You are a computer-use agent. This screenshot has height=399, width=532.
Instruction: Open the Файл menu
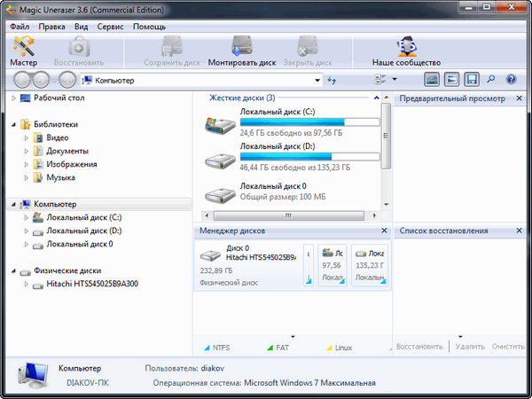coord(20,27)
